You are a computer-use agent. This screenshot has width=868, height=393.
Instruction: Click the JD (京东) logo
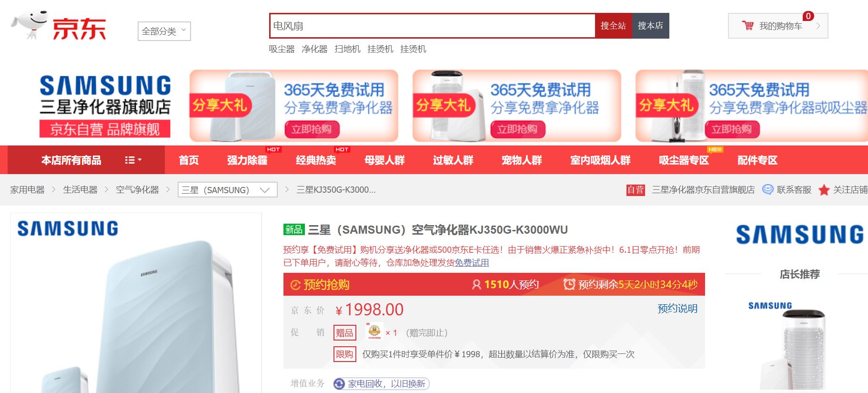58,26
